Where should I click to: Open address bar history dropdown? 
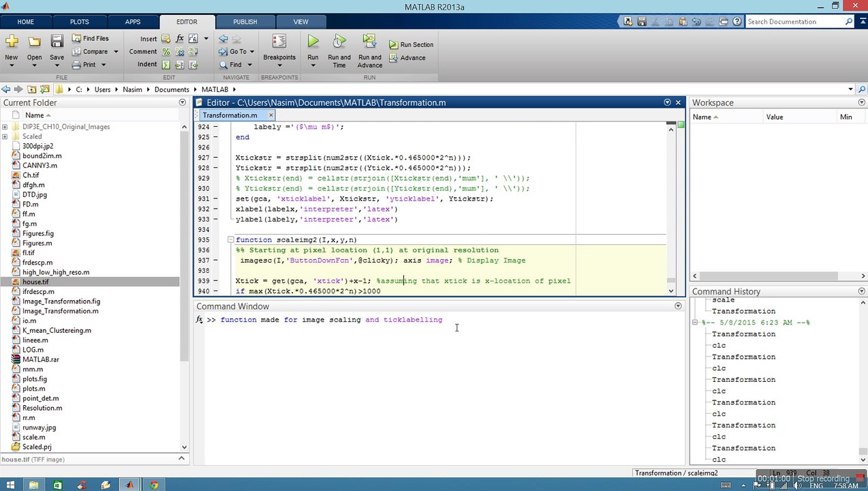tap(850, 89)
